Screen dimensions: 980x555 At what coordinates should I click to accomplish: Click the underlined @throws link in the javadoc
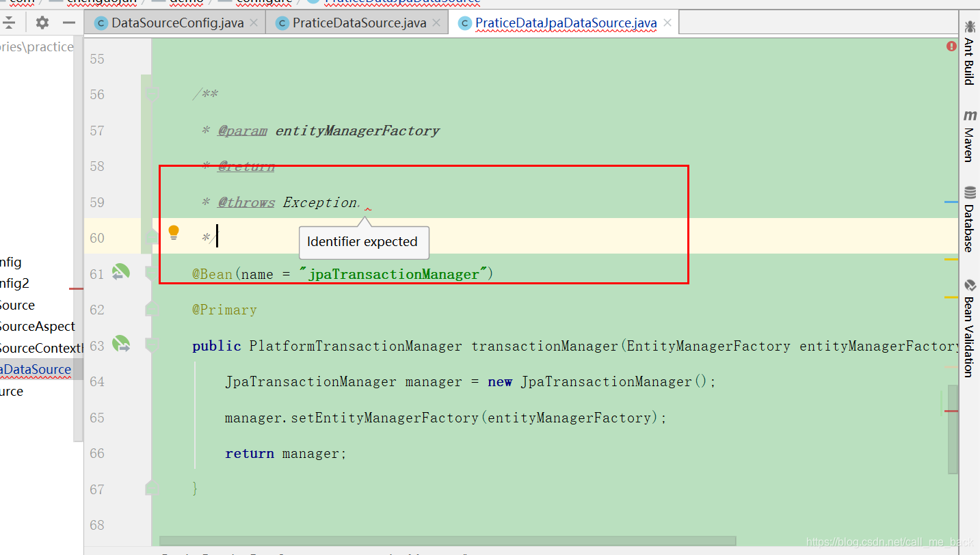pos(246,202)
